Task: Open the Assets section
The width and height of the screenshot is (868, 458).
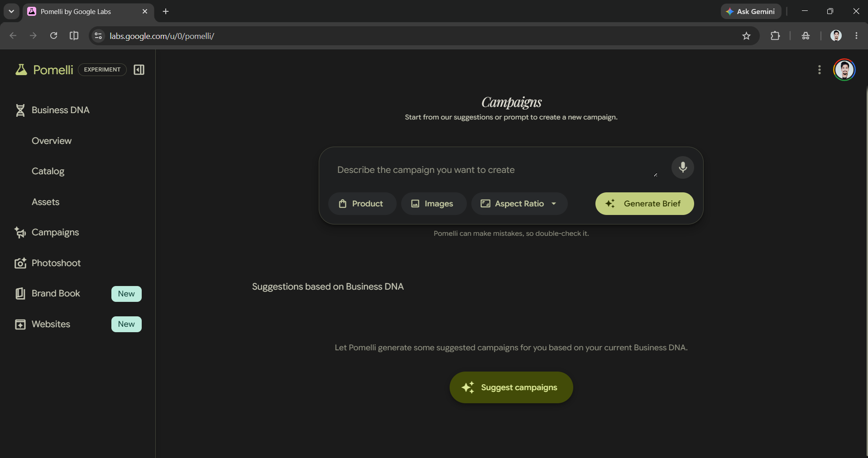Action: tap(46, 202)
